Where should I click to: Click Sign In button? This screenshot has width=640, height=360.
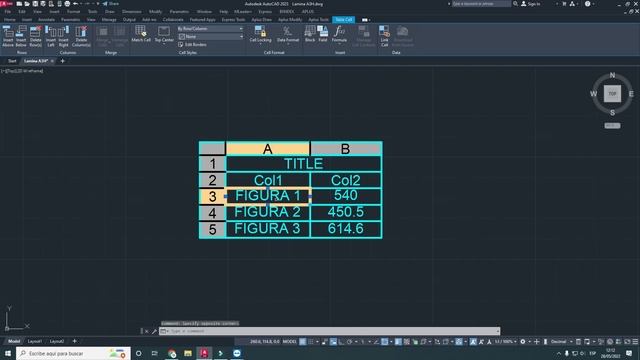coord(531,4)
